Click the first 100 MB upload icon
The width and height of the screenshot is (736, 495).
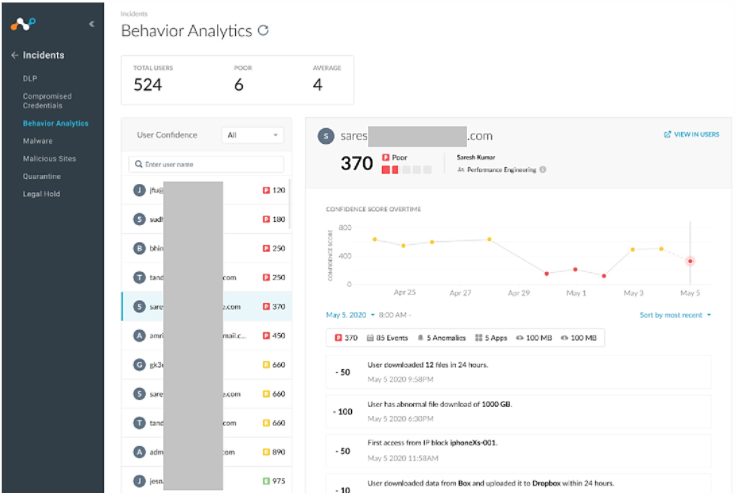click(520, 338)
